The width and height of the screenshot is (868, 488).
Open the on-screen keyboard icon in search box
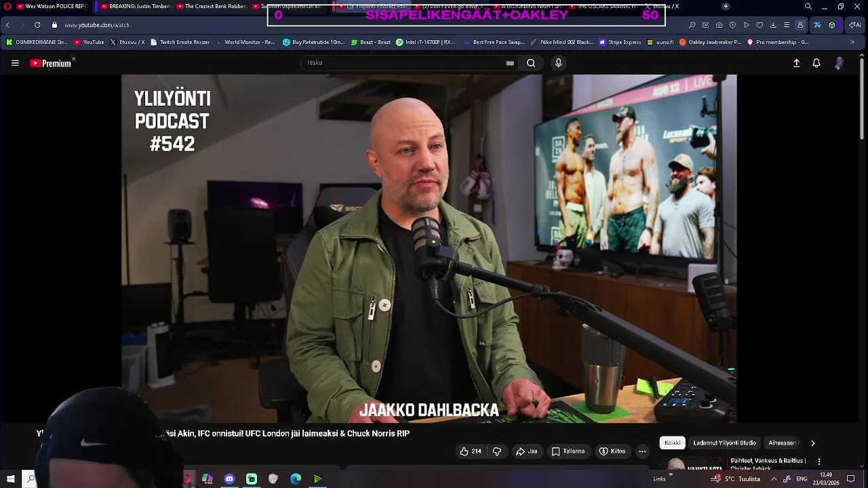pyautogui.click(x=510, y=63)
